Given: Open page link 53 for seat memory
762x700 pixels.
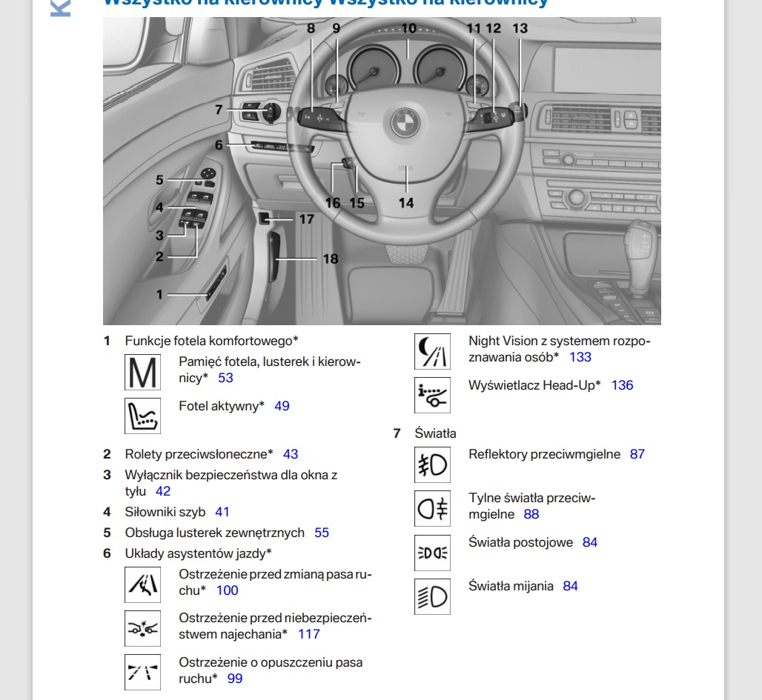Looking at the screenshot, I should point(225,378).
